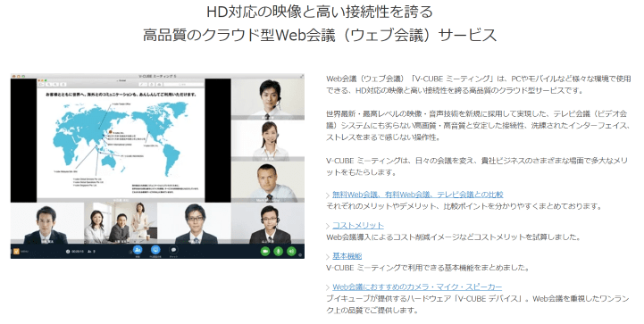Toggle the green camera button
This screenshot has height=324, width=644.
[265, 251]
